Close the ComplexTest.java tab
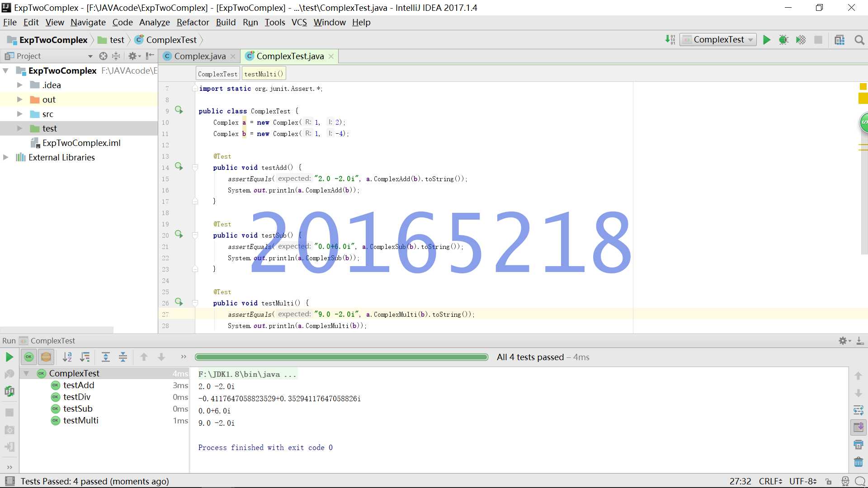 pyautogui.click(x=331, y=56)
